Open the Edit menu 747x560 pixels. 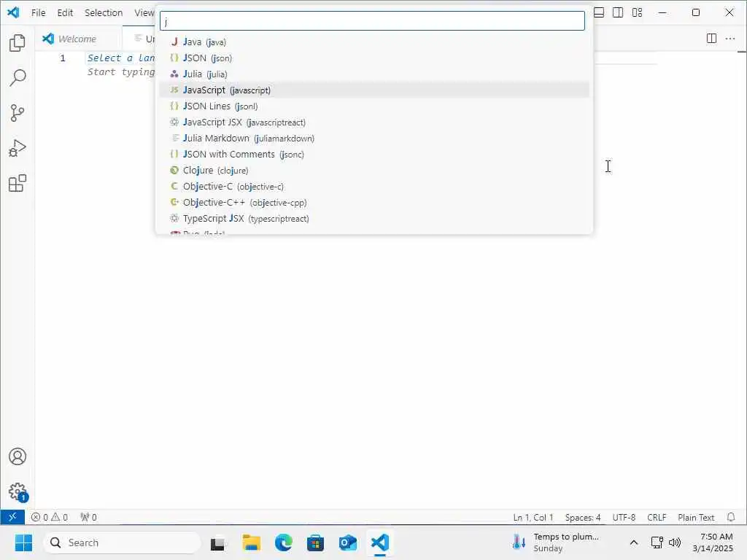point(65,13)
